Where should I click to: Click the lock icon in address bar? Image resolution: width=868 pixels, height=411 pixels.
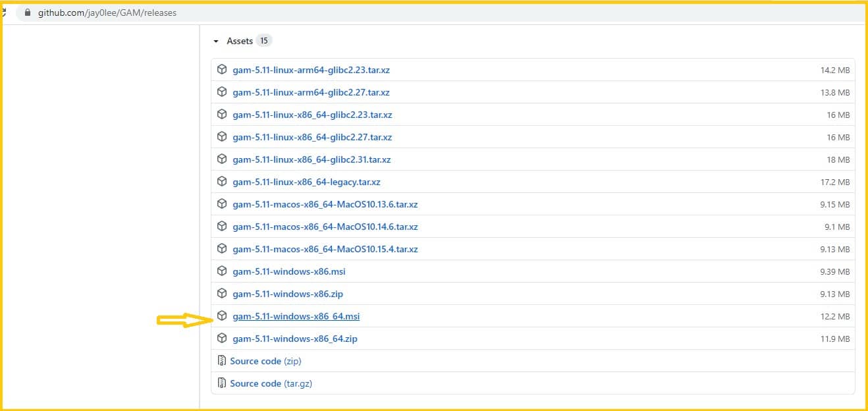click(x=27, y=13)
